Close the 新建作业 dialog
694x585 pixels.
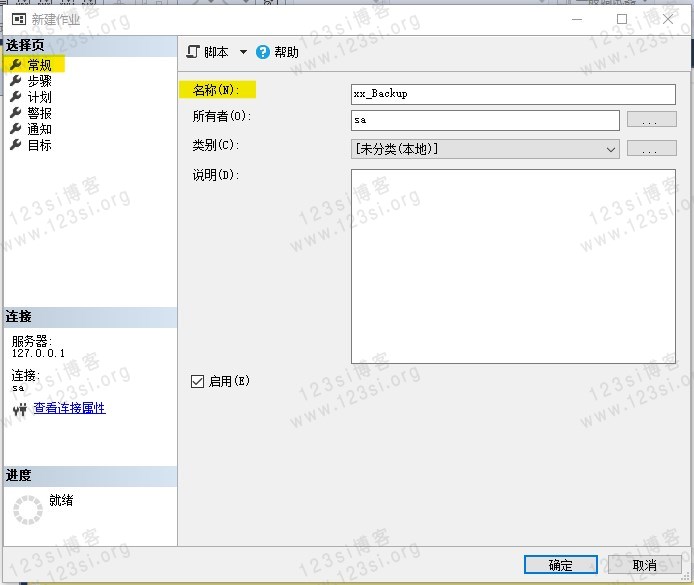(x=668, y=19)
